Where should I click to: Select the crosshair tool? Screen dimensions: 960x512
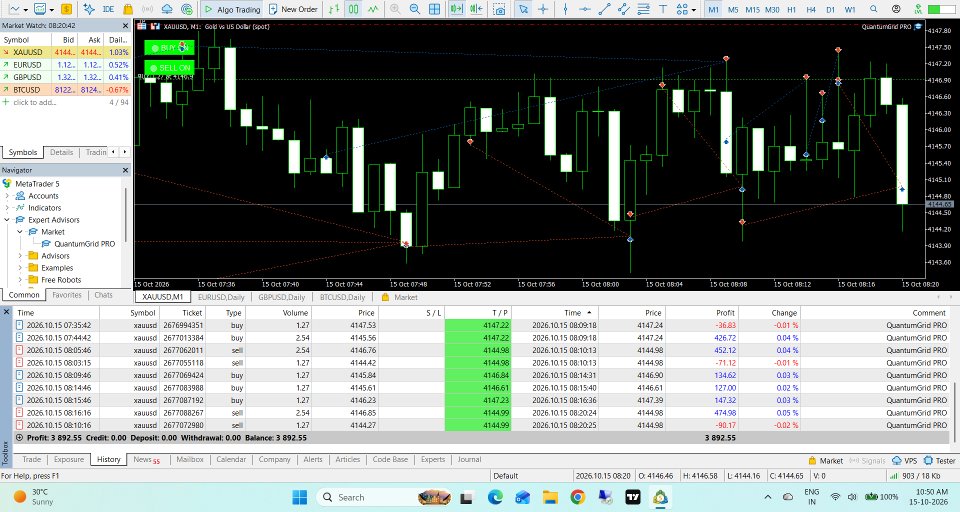543,9
